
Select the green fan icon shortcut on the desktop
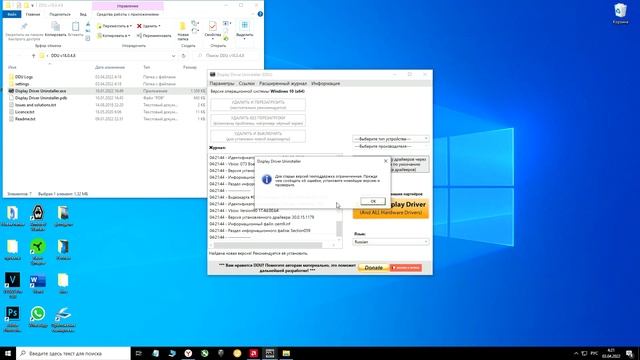[x=38, y=251]
